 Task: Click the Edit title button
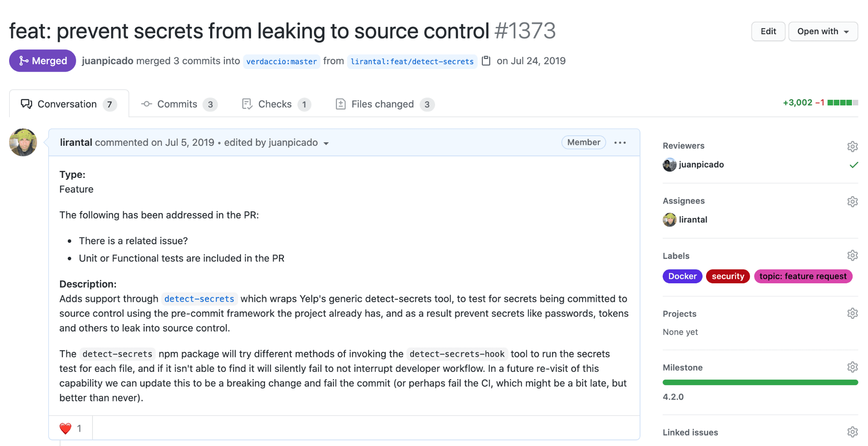(x=768, y=32)
